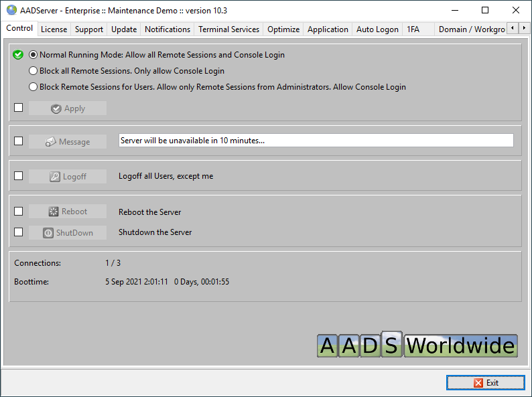Select Block all Remote Sessions option

click(x=34, y=71)
